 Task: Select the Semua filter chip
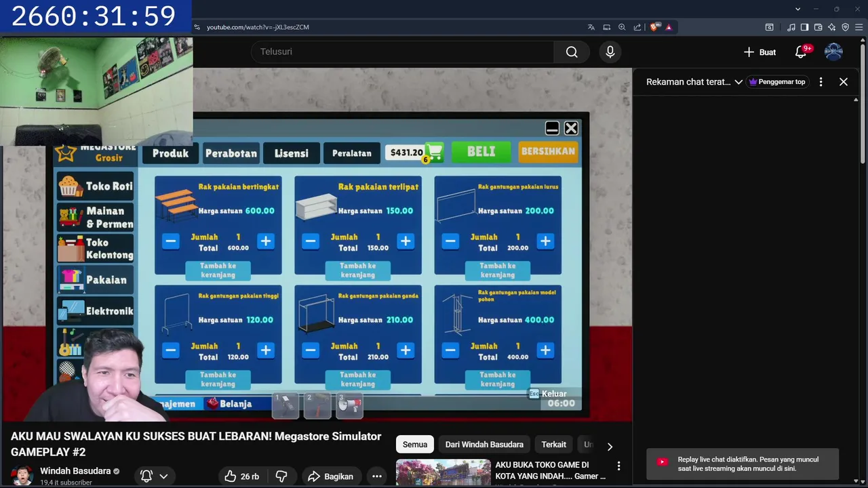pos(415,445)
